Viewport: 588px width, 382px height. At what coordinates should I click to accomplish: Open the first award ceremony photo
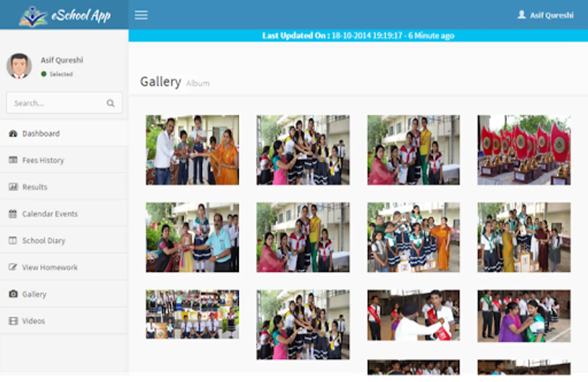point(192,149)
